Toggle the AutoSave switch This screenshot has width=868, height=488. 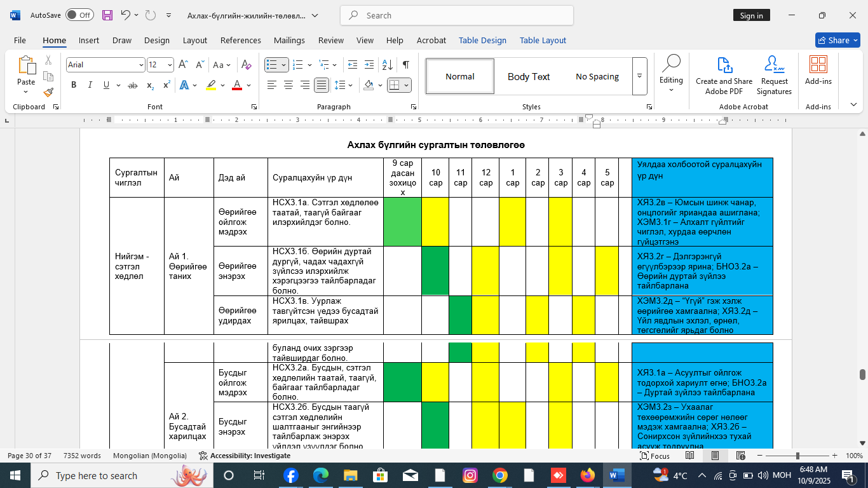coord(79,15)
